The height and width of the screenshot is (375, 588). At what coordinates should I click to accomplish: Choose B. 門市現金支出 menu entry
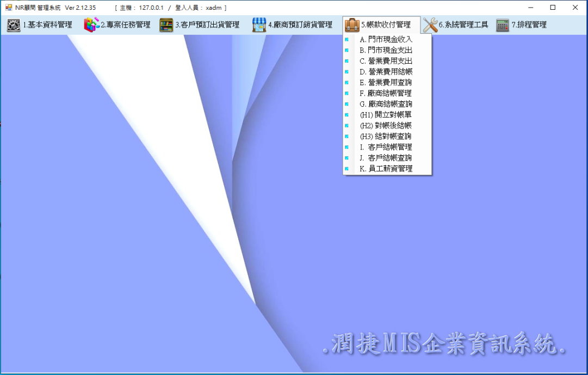pyautogui.click(x=386, y=50)
